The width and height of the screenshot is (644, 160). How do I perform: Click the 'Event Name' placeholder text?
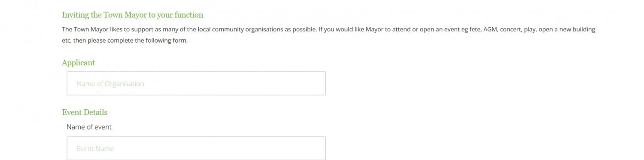point(95,149)
